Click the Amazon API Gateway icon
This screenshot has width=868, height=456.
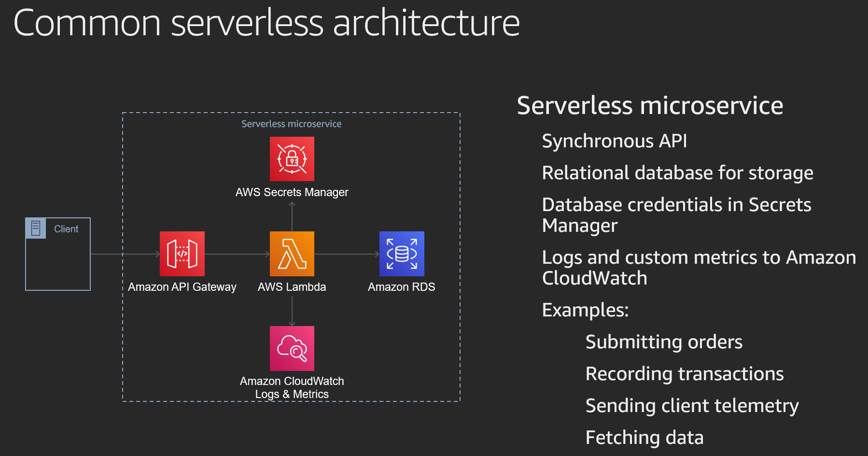coord(182,254)
